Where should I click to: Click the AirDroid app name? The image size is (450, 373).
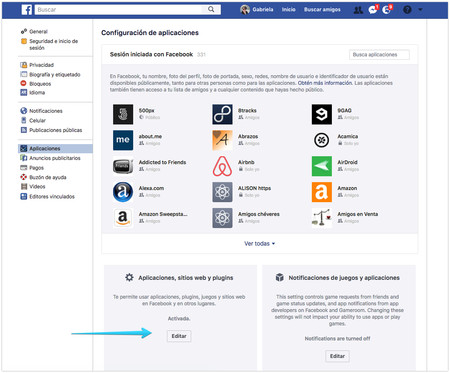click(x=347, y=162)
